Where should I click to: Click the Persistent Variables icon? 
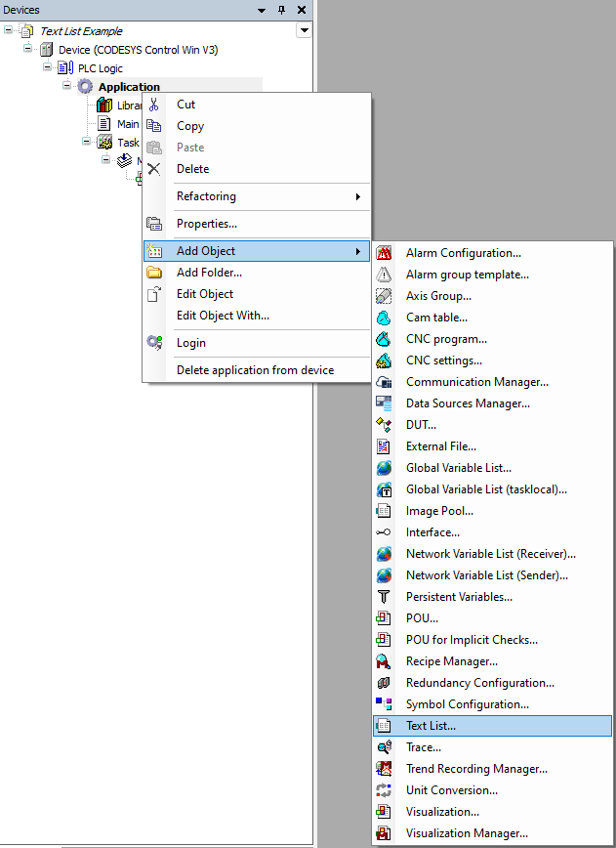point(384,597)
